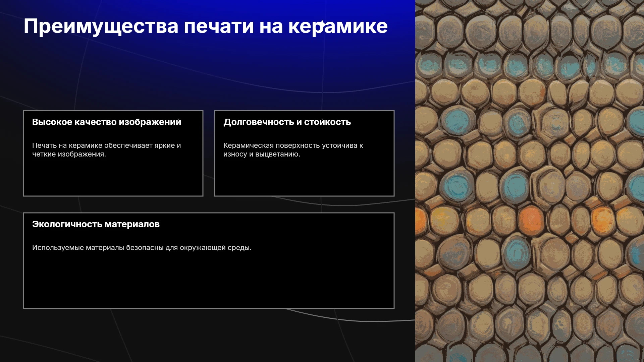Select the slide title "Преимущества печати на керамике"
Screen dimensions: 644x362
[x=206, y=26]
